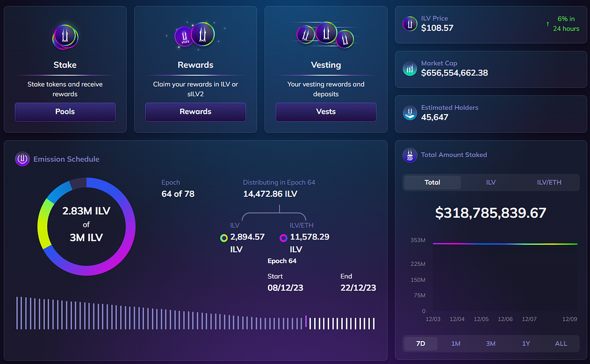Click the Vesting coins icon
The image size is (590, 364).
pyautogui.click(x=326, y=35)
